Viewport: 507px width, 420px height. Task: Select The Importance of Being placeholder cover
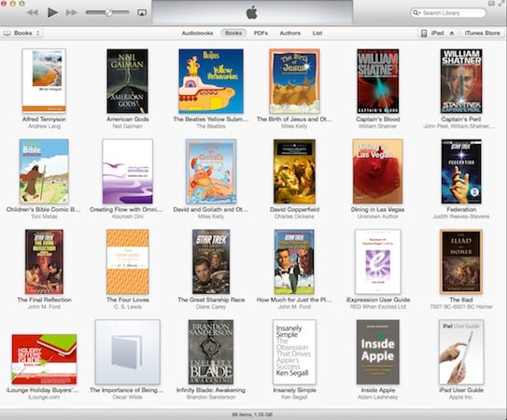click(127, 352)
